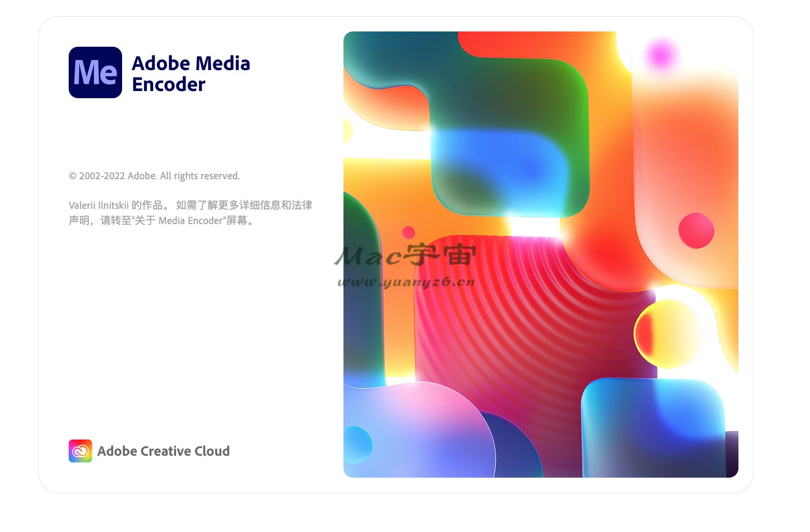Image resolution: width=810 pixels, height=532 pixels.
Task: Click the blurred magenta dot in artwork
Action: pyautogui.click(x=661, y=54)
